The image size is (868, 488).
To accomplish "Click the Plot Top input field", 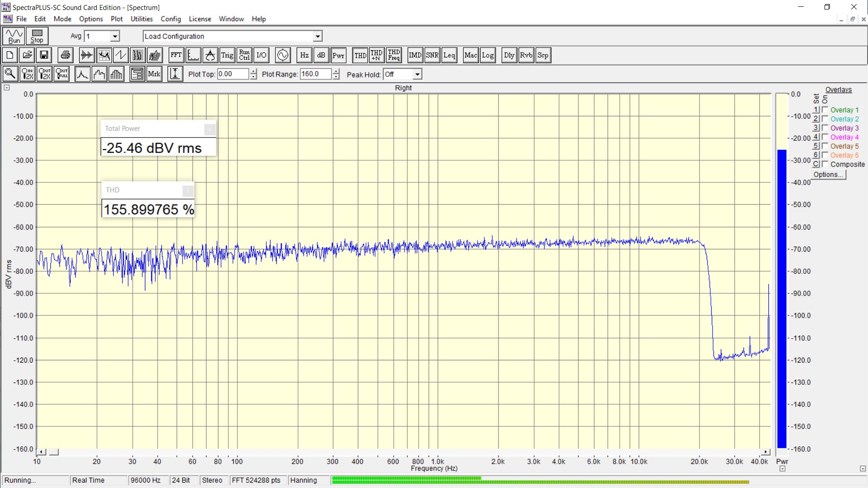I will (232, 74).
